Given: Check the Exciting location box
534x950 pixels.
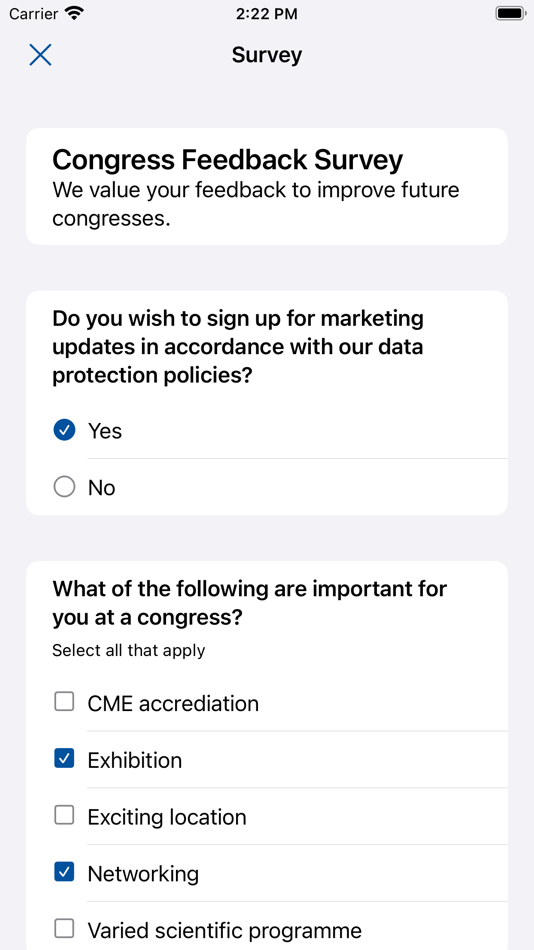Looking at the screenshot, I should pos(64,815).
